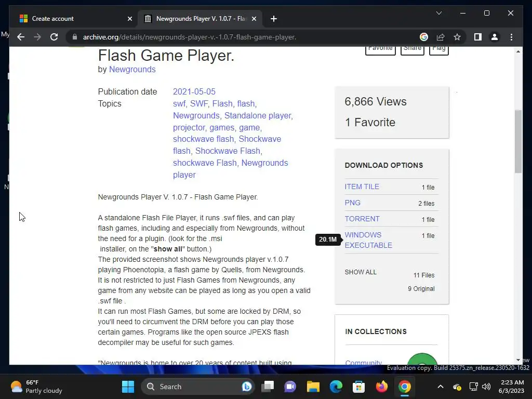Image resolution: width=532 pixels, height=399 pixels.
Task: Open Shockwave Flash topic link
Action: click(228, 151)
